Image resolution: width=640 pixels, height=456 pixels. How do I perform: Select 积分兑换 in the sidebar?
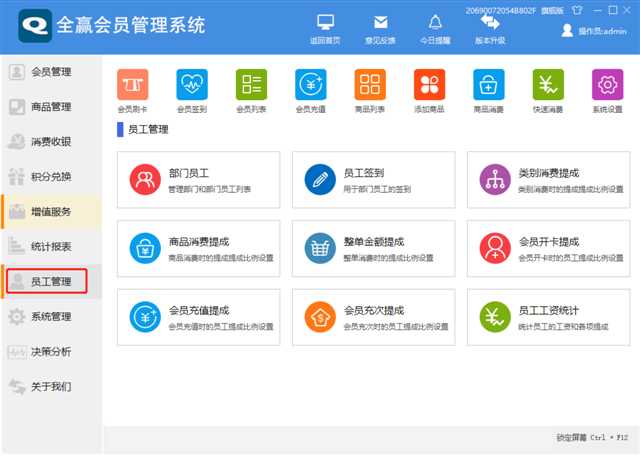click(51, 177)
